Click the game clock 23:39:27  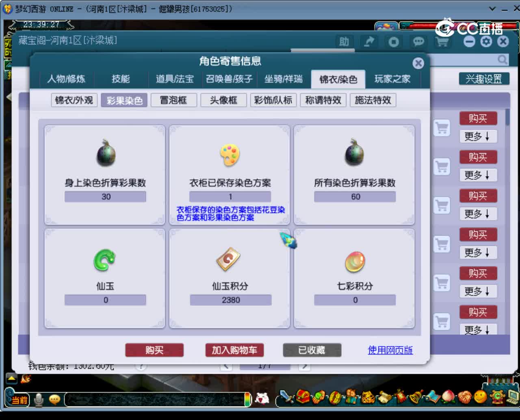41,25
